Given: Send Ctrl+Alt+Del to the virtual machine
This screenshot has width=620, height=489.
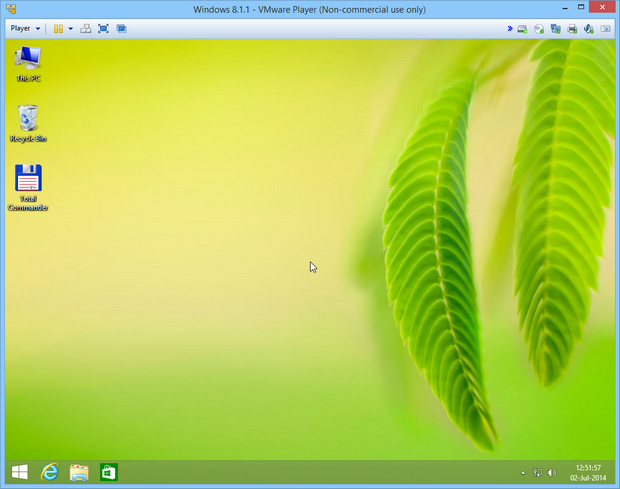Looking at the screenshot, I should [85, 29].
